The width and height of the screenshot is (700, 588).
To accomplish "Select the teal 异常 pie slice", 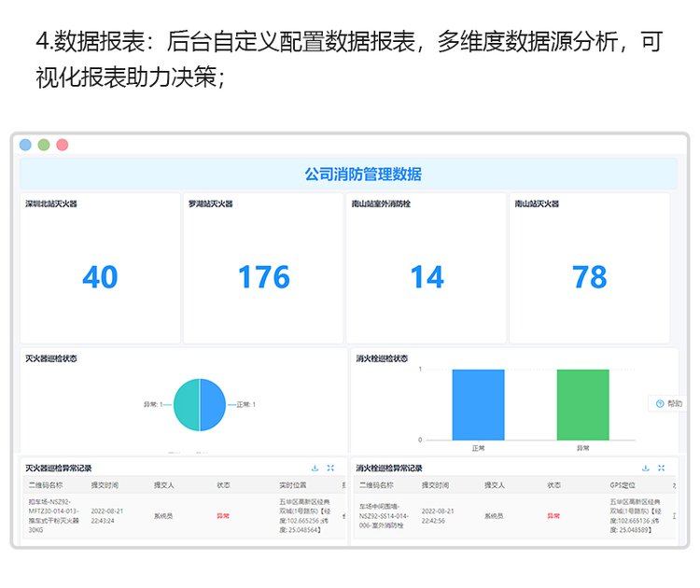I will click(x=187, y=405).
